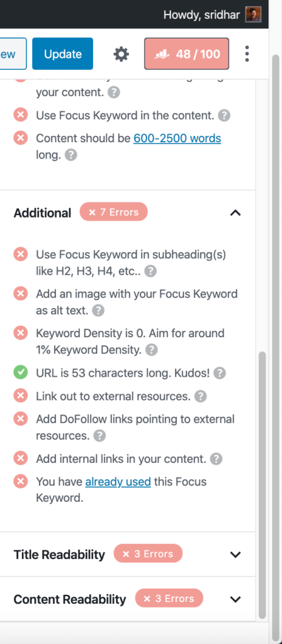The width and height of the screenshot is (282, 644).
Task: Click the sidebar vertical scrollbar thumb
Action: [262, 485]
